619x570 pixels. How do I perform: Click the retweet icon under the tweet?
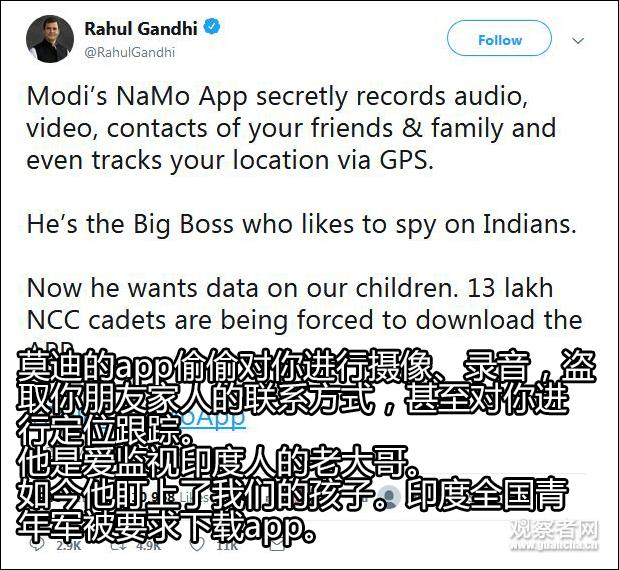point(116,547)
